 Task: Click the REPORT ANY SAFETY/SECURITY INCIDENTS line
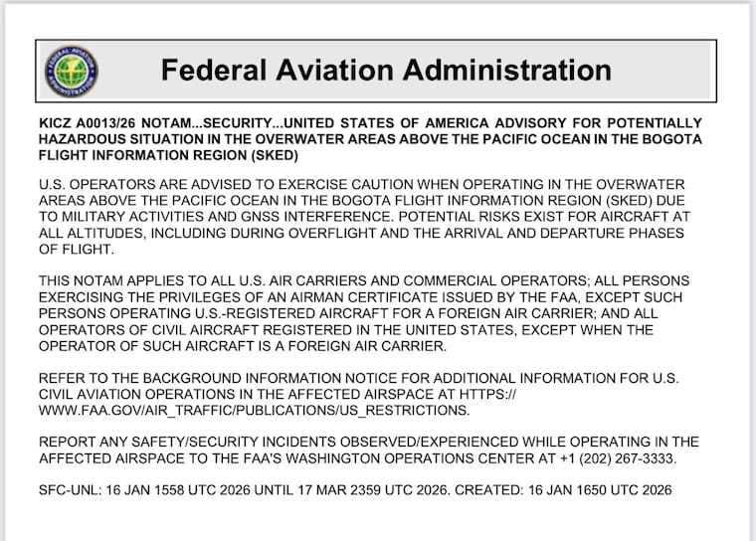click(368, 442)
